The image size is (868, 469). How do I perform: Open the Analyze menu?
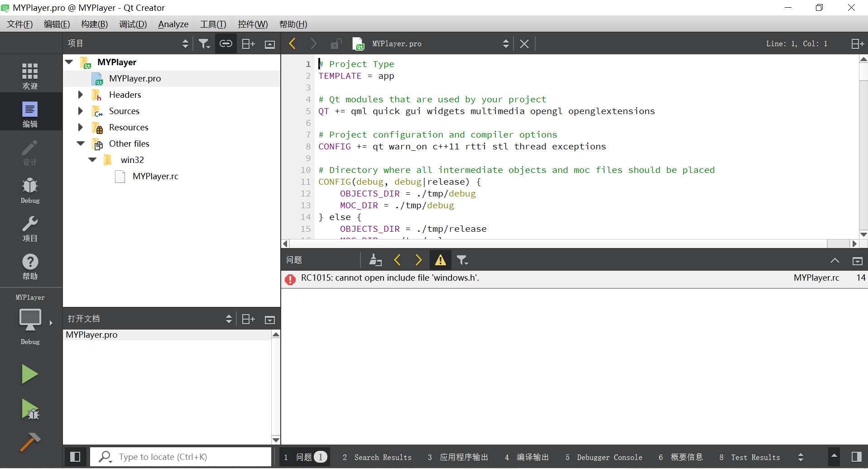tap(173, 24)
